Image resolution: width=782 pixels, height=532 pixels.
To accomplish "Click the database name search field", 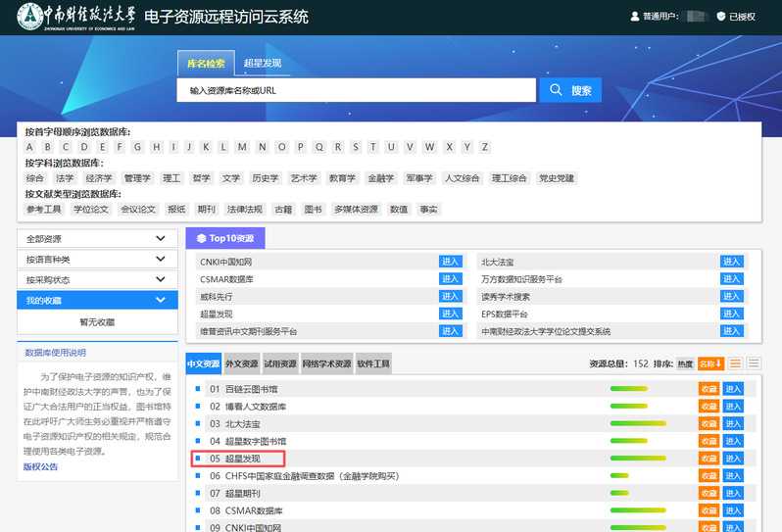I will [x=358, y=90].
